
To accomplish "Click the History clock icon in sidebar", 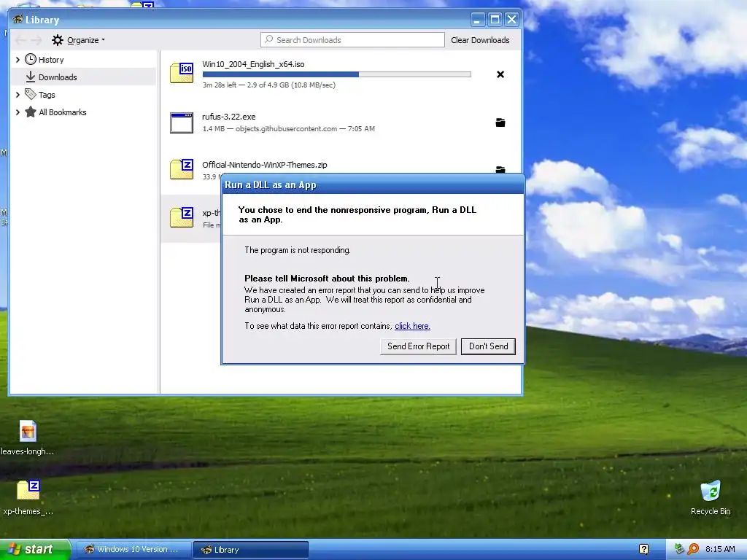I will tap(31, 60).
